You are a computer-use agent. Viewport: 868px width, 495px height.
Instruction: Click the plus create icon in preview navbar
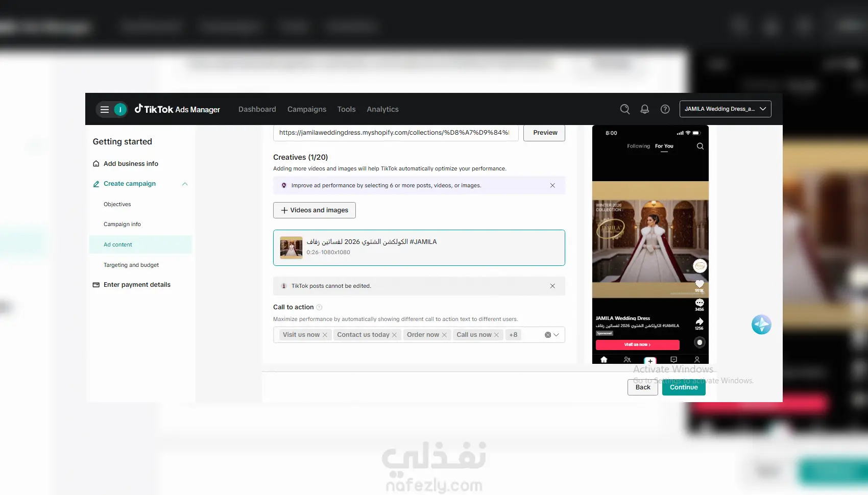(650, 360)
